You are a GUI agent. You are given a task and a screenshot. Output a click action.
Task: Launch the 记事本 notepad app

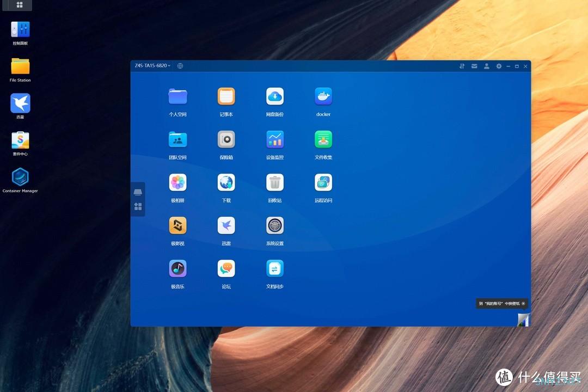click(x=226, y=97)
